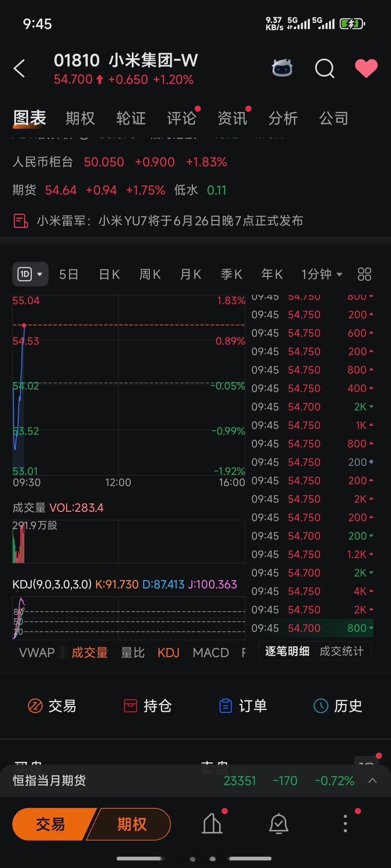Toggle the MACD indicator
Screen dimensions: 391x868
[x=211, y=652]
